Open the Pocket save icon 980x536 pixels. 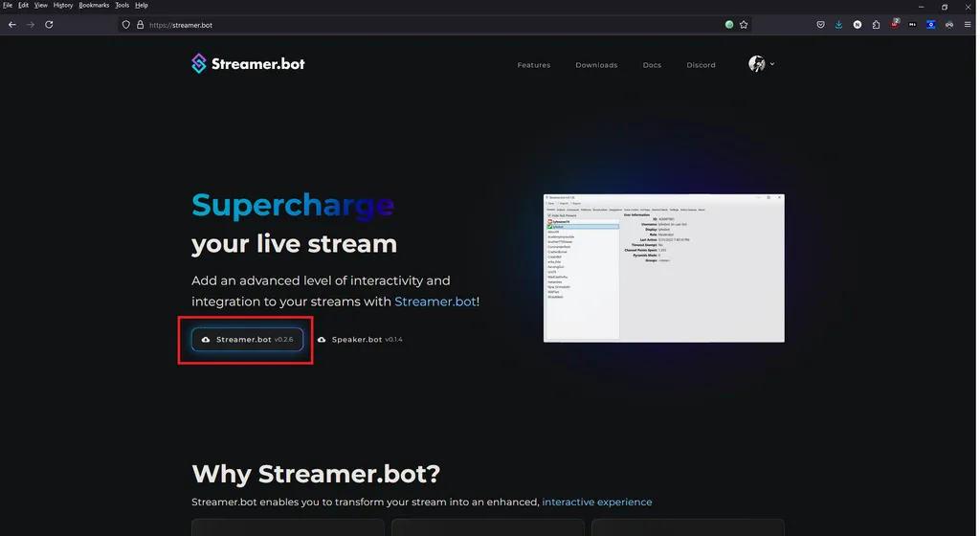tap(820, 25)
